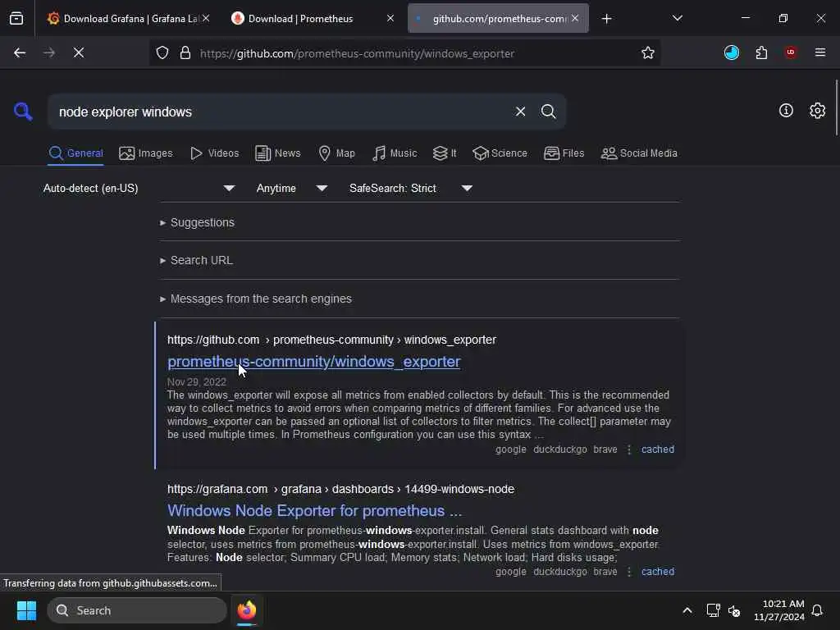Select the It search category
840x630 pixels.
pos(445,153)
